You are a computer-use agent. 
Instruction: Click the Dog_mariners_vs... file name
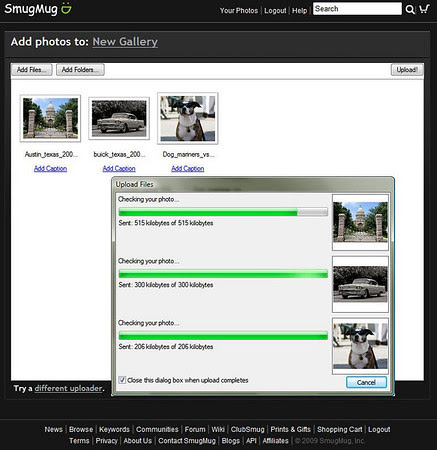point(188,154)
